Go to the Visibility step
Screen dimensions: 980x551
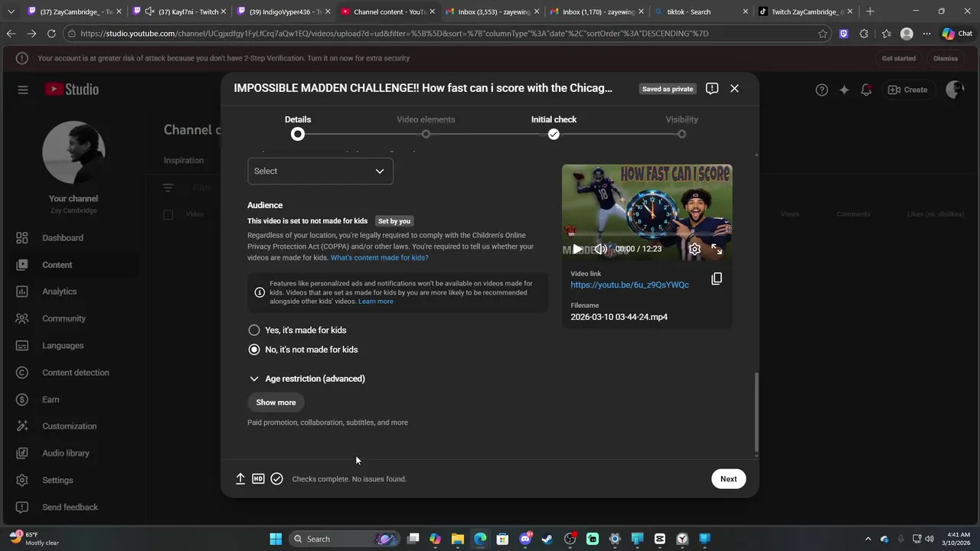[x=681, y=127]
